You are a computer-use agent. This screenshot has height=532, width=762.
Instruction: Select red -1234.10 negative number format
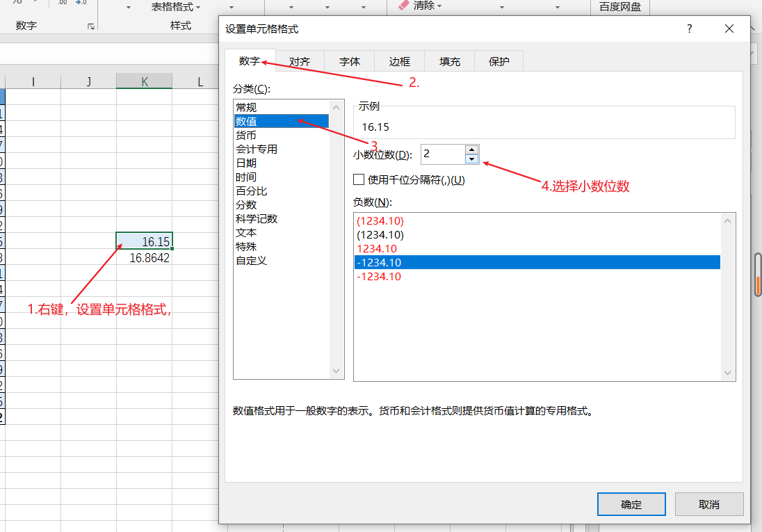click(537, 277)
